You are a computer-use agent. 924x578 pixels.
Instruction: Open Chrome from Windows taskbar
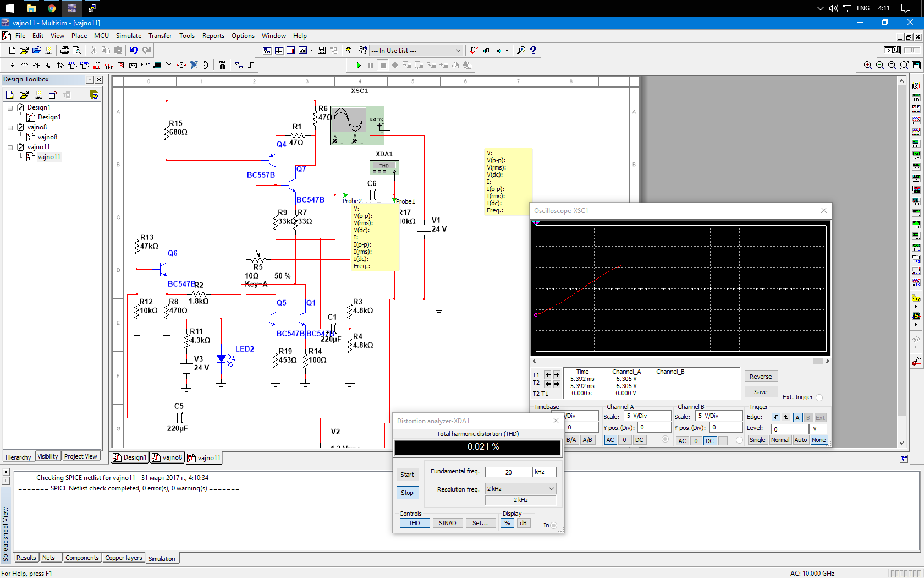coord(52,8)
